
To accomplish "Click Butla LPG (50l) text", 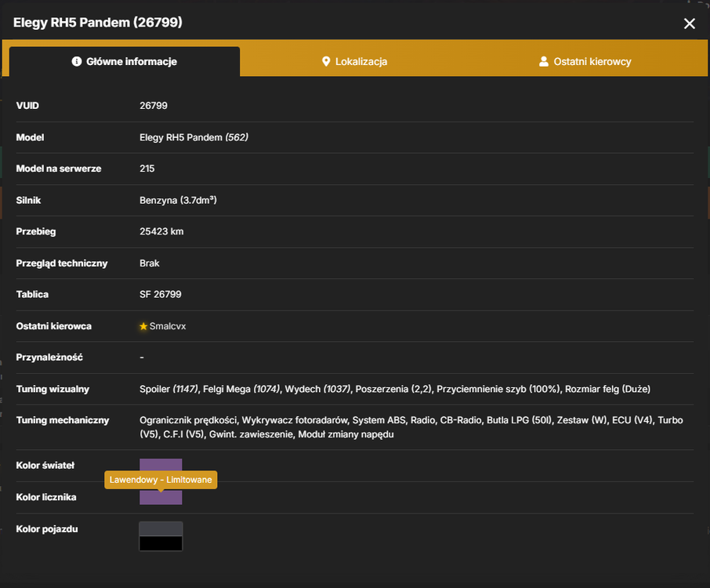I will point(519,420).
